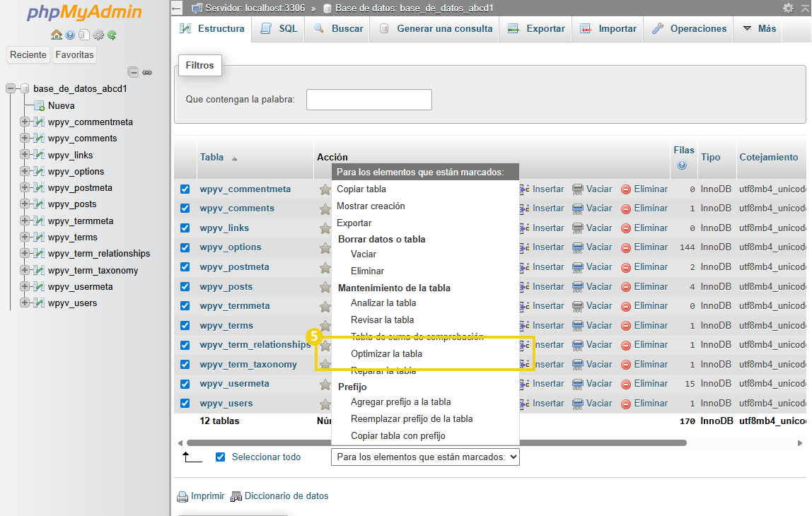Open phpMyAdmin documentation via question mark icon
The image size is (812, 516).
[x=70, y=34]
